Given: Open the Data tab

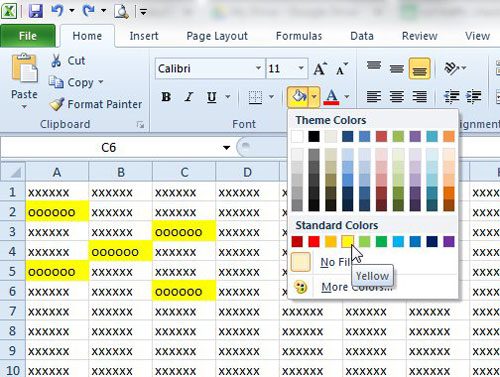Looking at the screenshot, I should (362, 36).
